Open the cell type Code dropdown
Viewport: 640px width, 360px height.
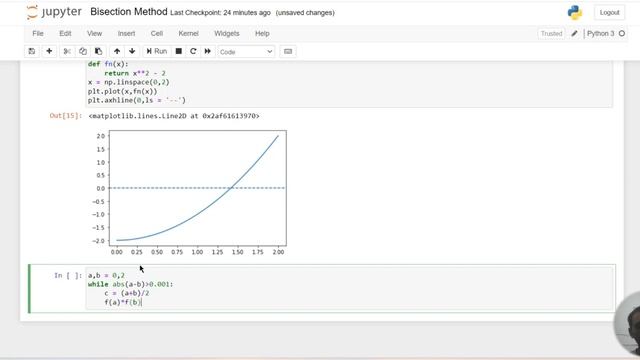pos(246,52)
